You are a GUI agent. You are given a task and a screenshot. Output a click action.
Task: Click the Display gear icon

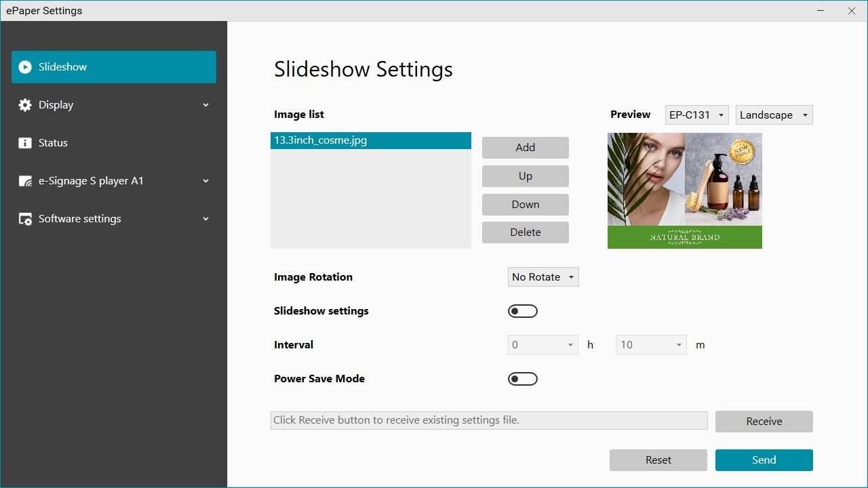[25, 104]
